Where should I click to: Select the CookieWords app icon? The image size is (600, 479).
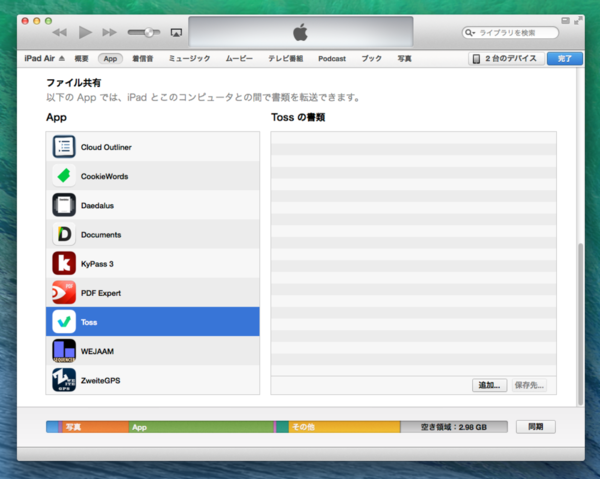(64, 176)
